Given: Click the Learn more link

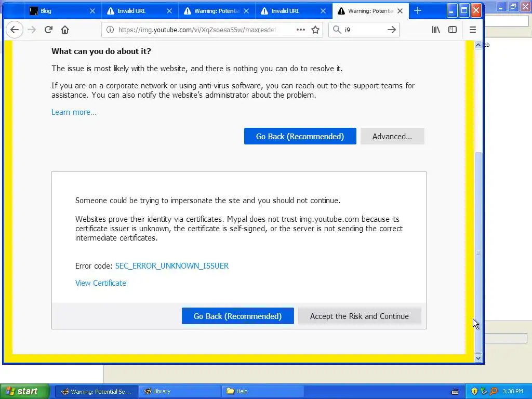Looking at the screenshot, I should (x=74, y=112).
